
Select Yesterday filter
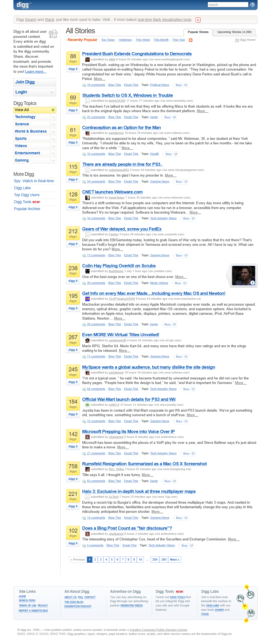tap(125, 40)
